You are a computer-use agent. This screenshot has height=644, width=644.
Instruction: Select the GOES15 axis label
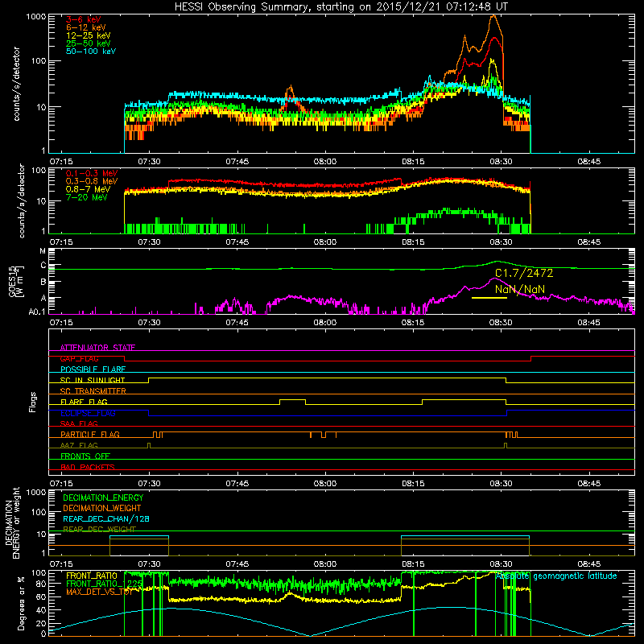(15, 281)
